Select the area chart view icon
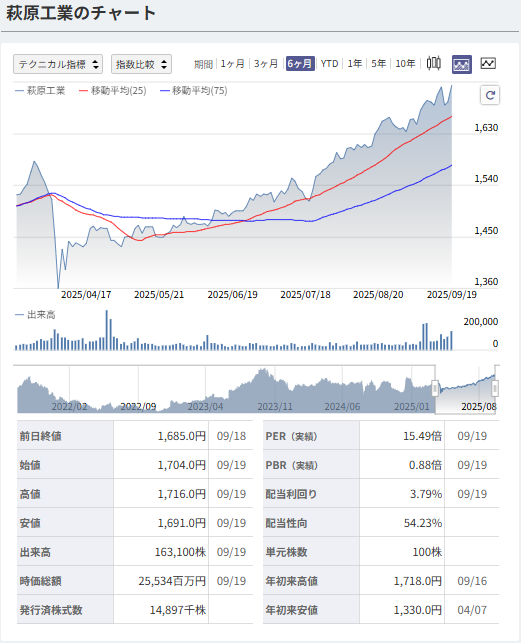The width and height of the screenshot is (521, 643). point(462,64)
